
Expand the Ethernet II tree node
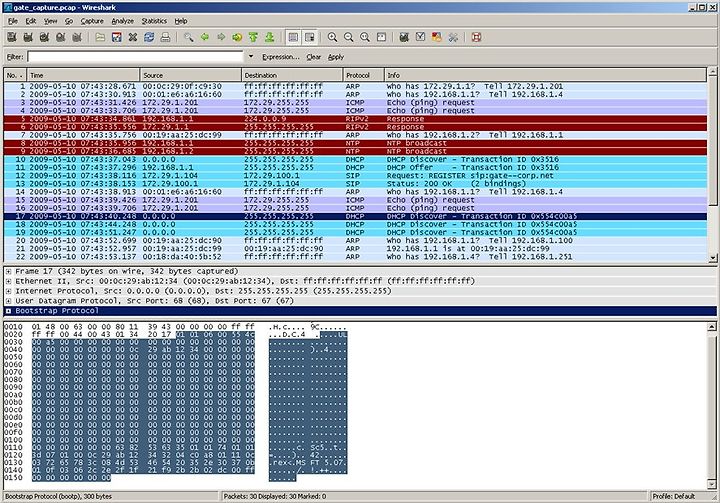[x=8, y=281]
